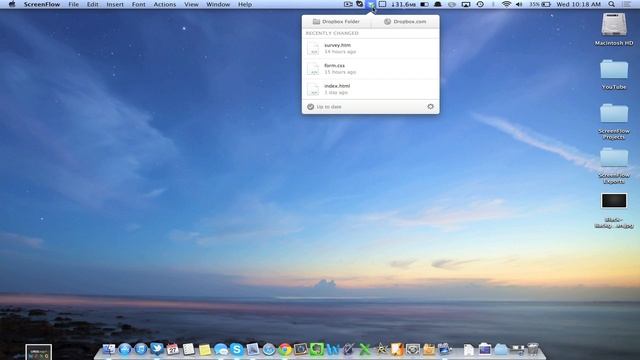Screen dimensions: 640x360
Task: Click the volume icon in menu bar
Action: (519, 4)
